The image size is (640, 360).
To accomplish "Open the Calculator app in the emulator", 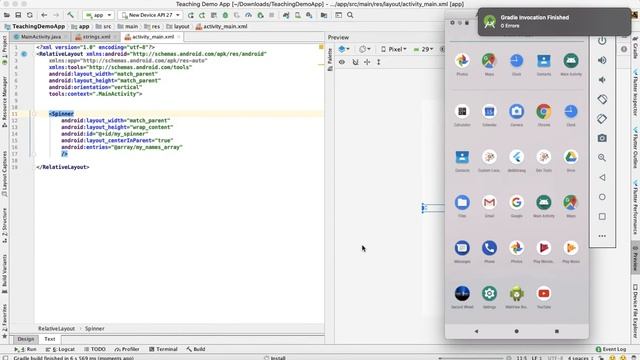I will tap(462, 111).
